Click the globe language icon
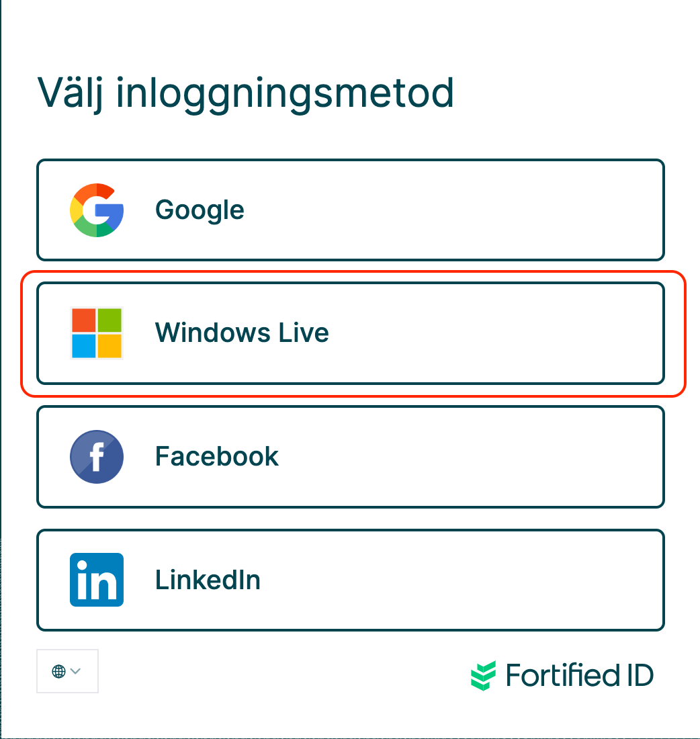The height and width of the screenshot is (739, 700). tap(58, 671)
